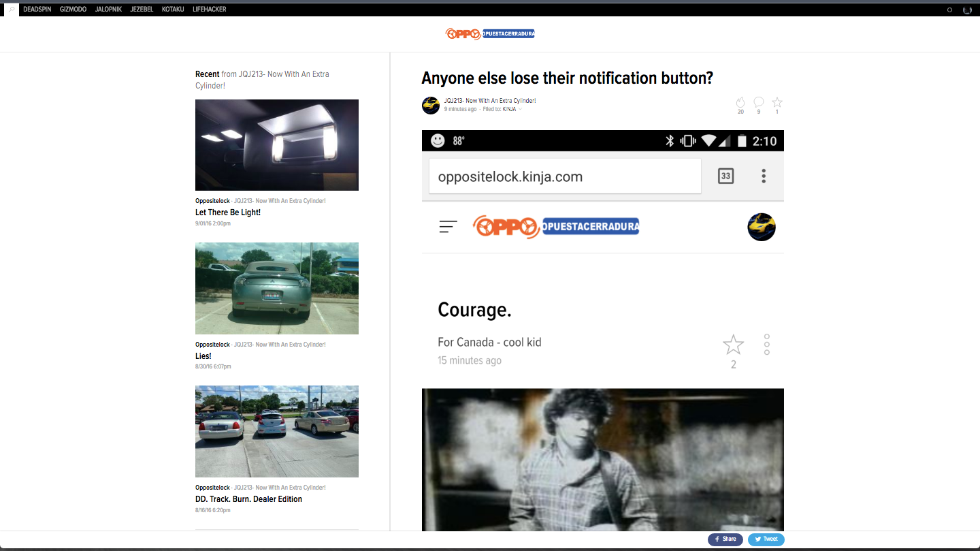This screenshot has height=551, width=980.
Task: Open the author's yellow car avatar
Action: tap(431, 105)
